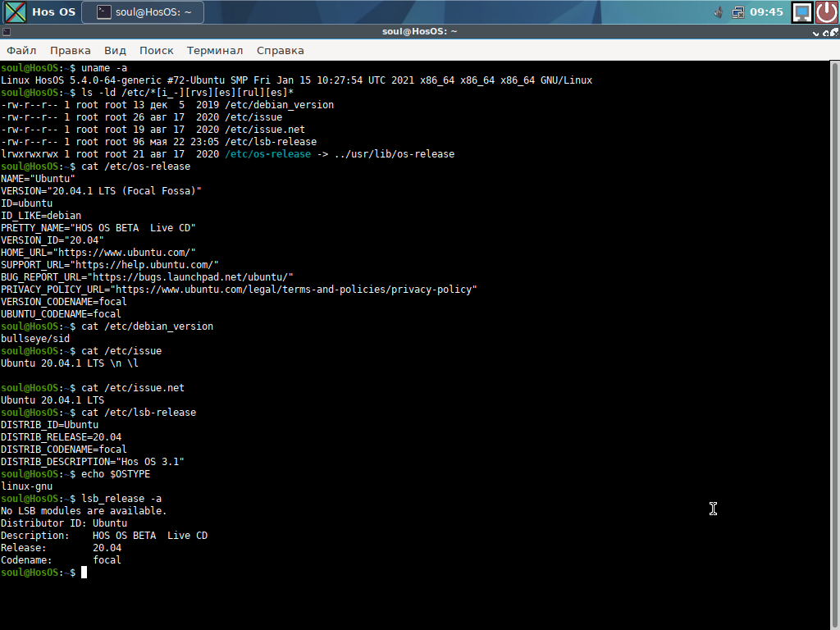Mute sound via the panel volume icon
This screenshot has height=630, width=840.
719,11
